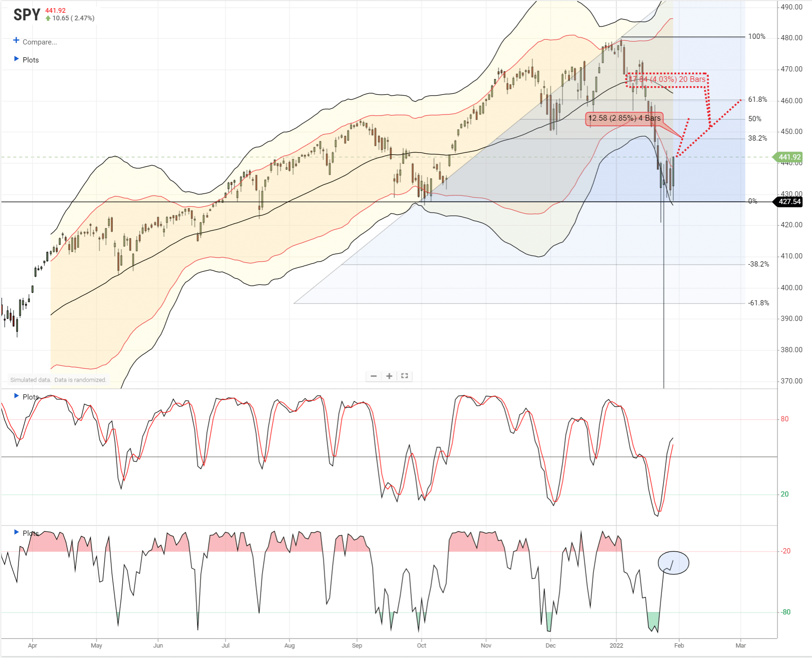
Task: Click the SPY ticker symbol
Action: pyautogui.click(x=27, y=15)
